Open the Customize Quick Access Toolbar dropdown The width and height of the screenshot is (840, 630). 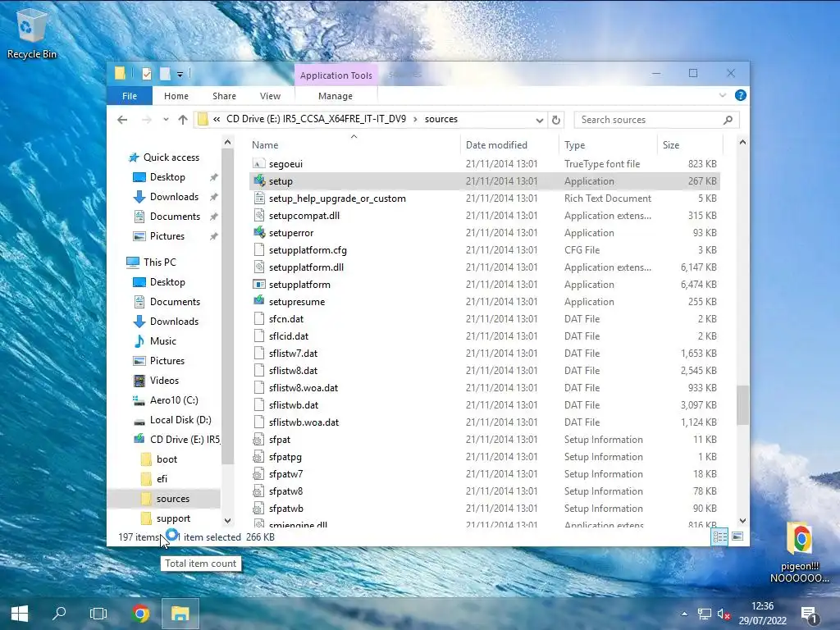click(180, 75)
